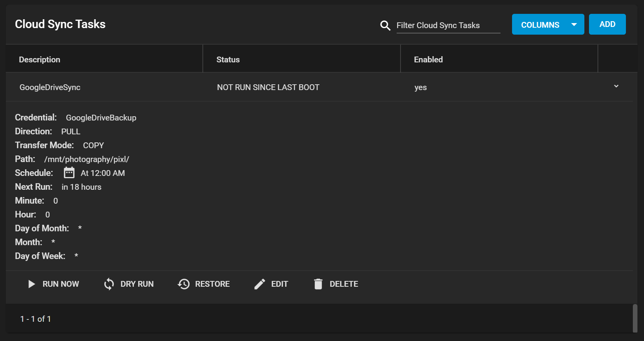Click the Edit pencil icon

(260, 284)
